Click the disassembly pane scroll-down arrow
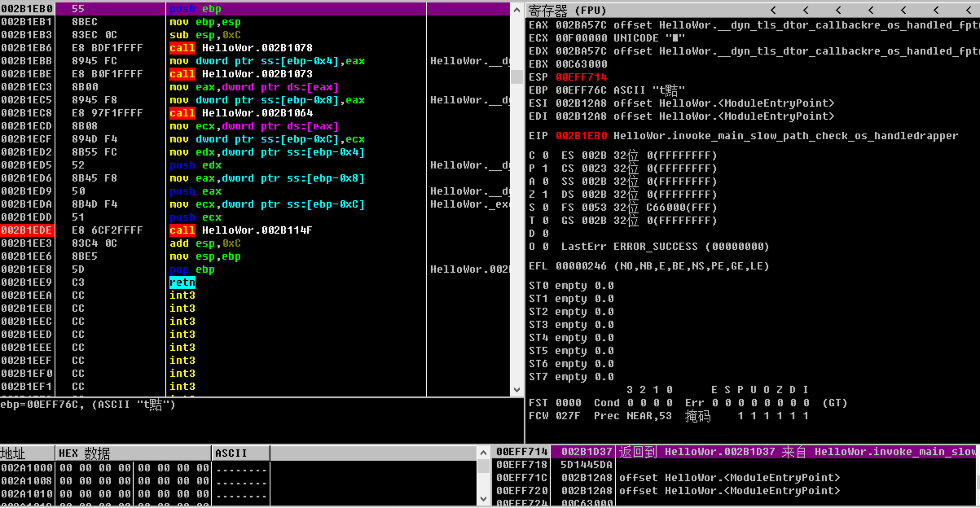980x508 pixels. (x=516, y=390)
